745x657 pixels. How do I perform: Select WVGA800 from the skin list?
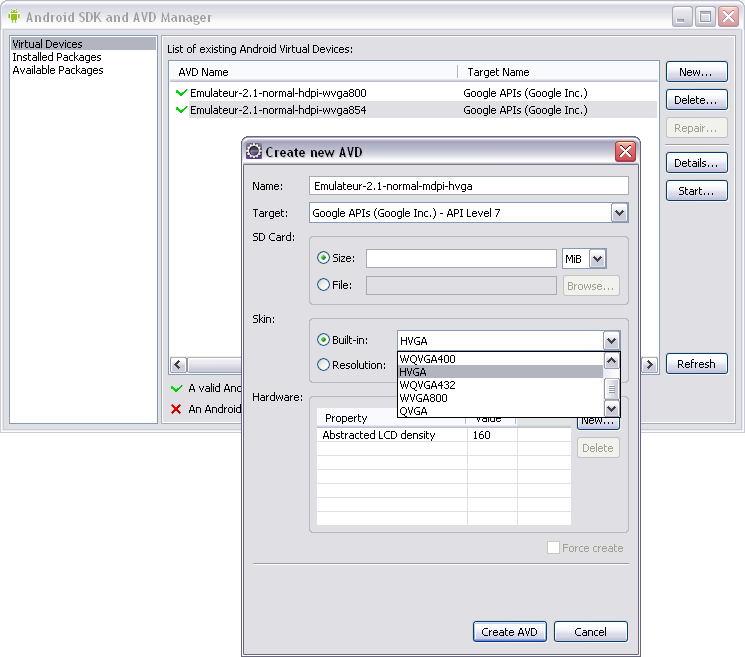tap(426, 398)
